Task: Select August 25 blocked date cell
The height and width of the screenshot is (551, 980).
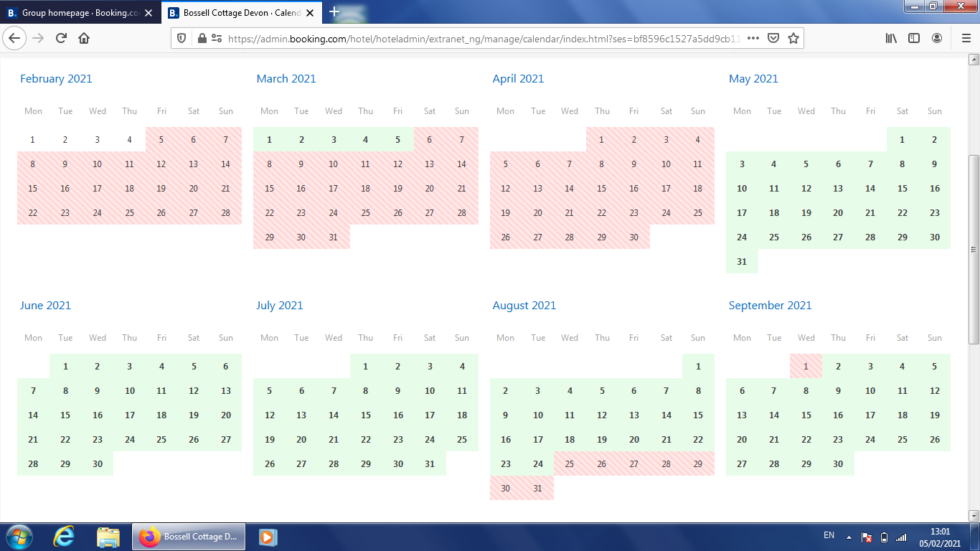Action: click(570, 464)
